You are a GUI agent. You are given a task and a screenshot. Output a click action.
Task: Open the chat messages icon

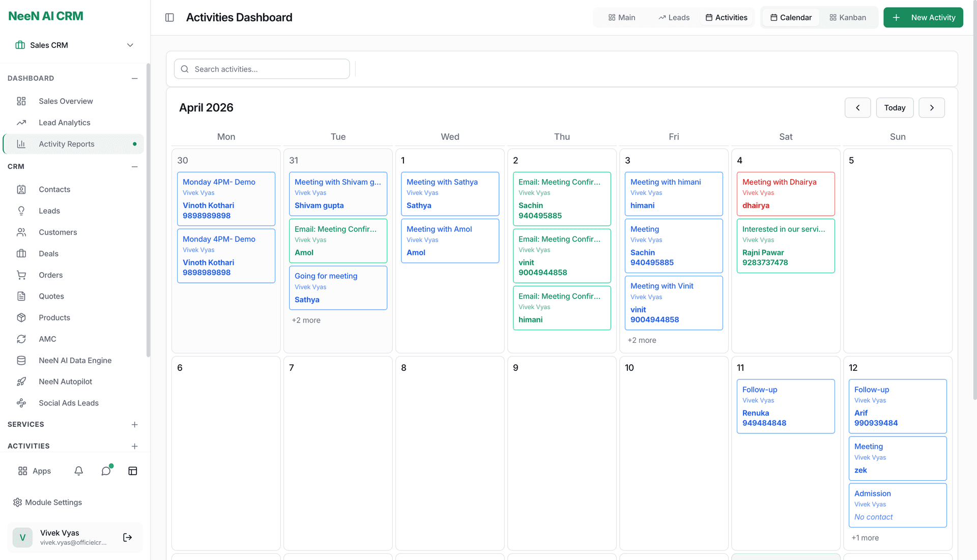(x=106, y=471)
